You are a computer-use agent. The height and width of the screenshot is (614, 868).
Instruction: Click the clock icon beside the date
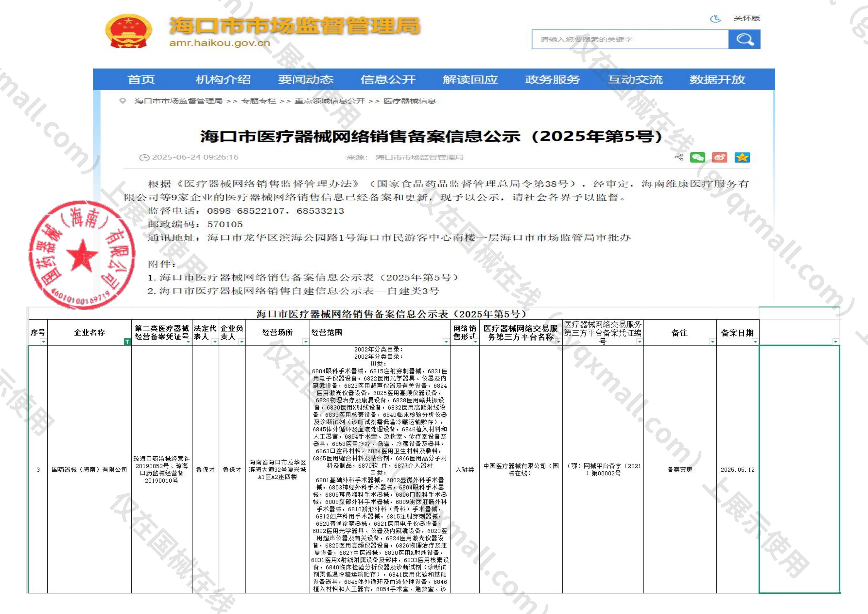pos(144,158)
